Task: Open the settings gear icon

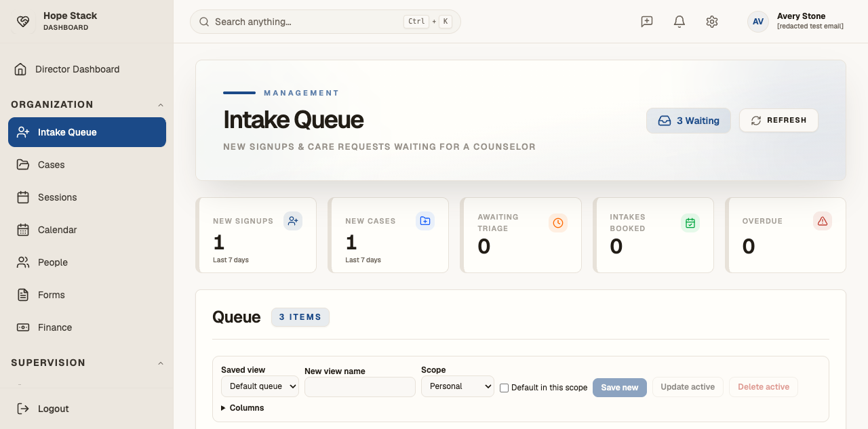Action: pos(712,22)
